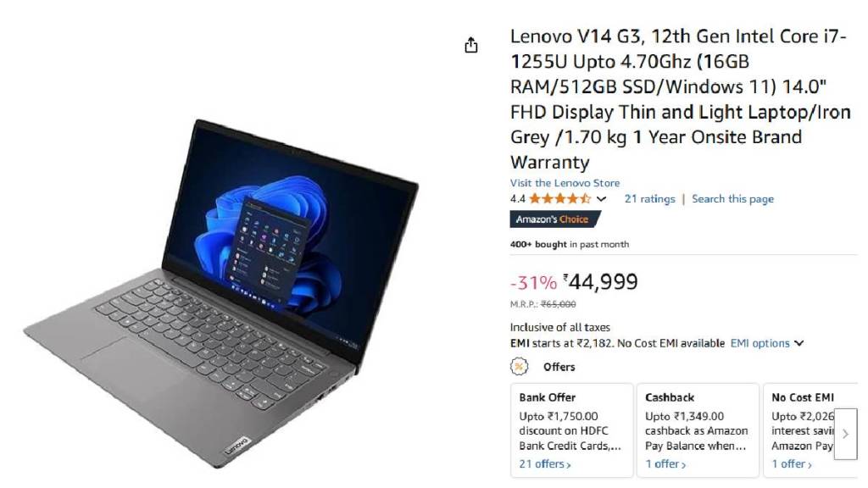Open the 21 ratings link

650,198
